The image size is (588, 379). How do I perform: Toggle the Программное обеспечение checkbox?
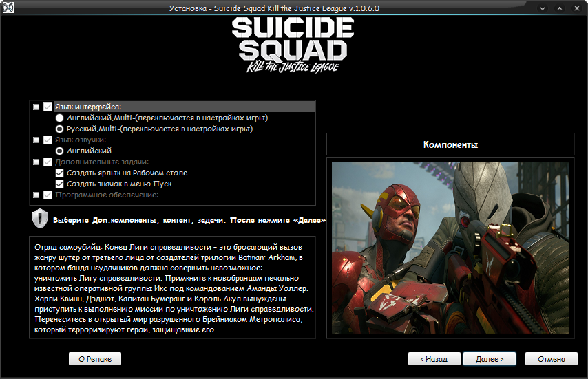[x=48, y=195]
